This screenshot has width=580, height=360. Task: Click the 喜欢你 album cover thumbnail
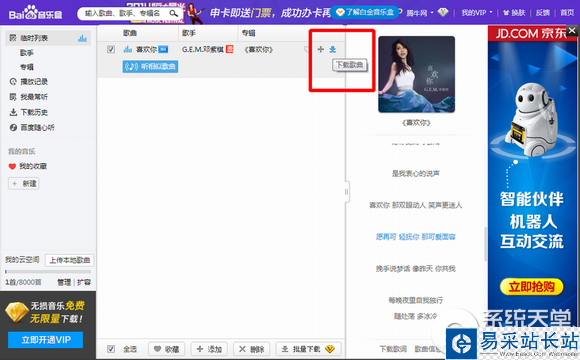pos(416,74)
